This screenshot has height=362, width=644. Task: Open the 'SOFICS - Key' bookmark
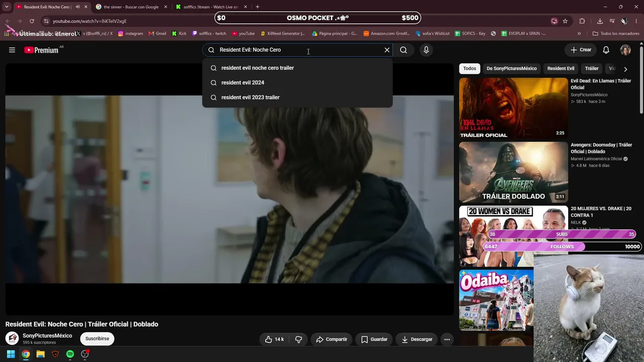(470, 34)
